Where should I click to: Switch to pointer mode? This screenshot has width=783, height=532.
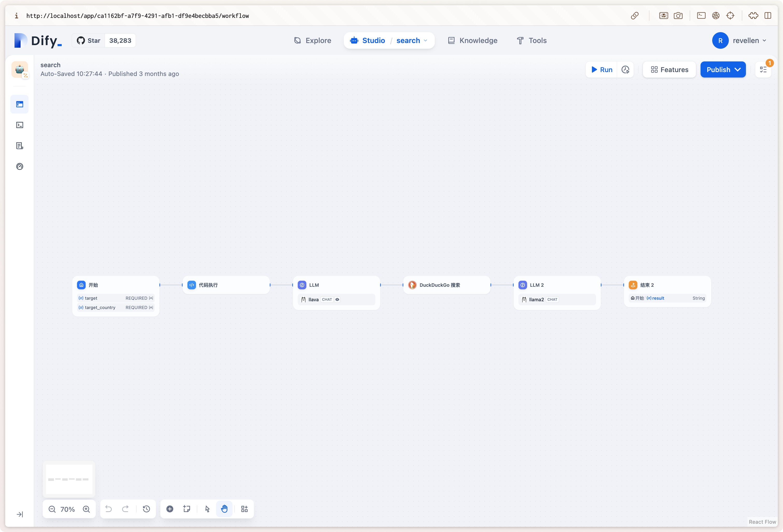(x=207, y=509)
